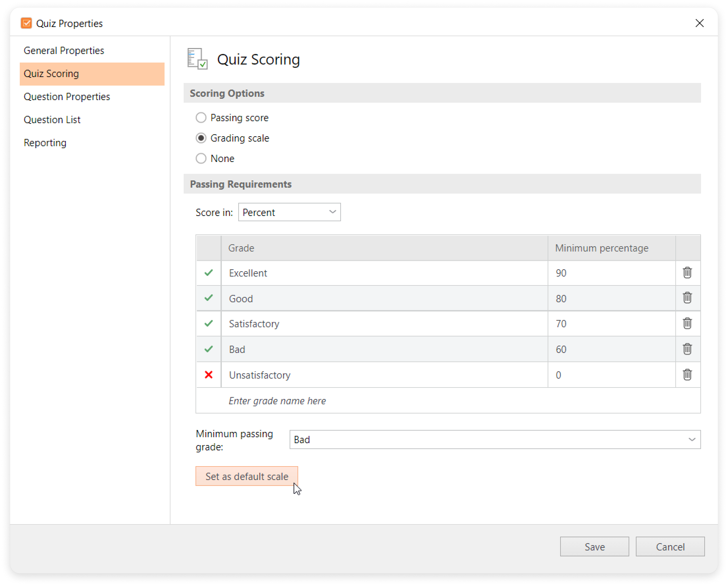
Task: Click Set as default scale button
Action: tap(247, 476)
